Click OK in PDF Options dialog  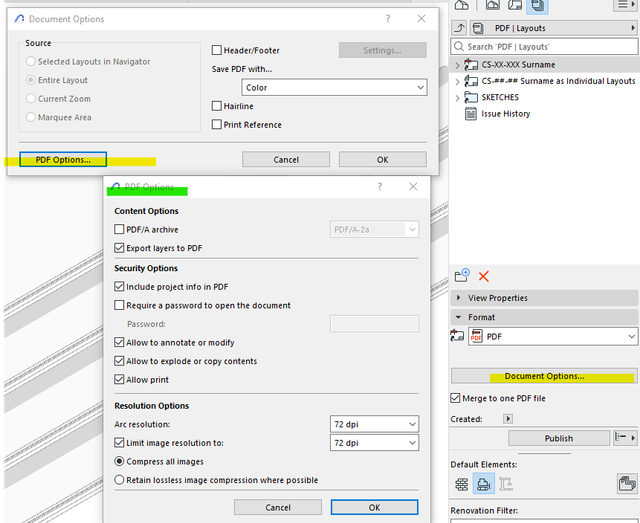click(374, 507)
